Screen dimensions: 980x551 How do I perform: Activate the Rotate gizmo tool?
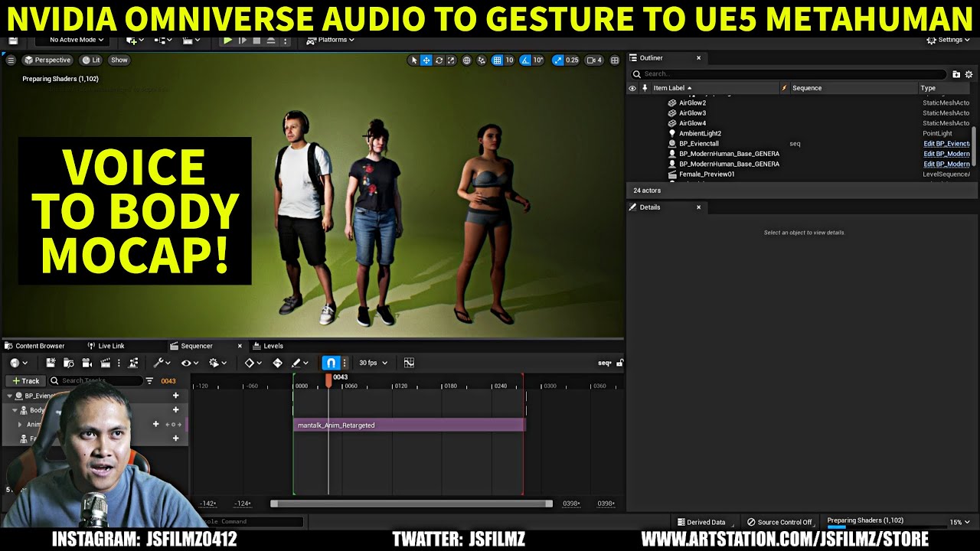(439, 60)
